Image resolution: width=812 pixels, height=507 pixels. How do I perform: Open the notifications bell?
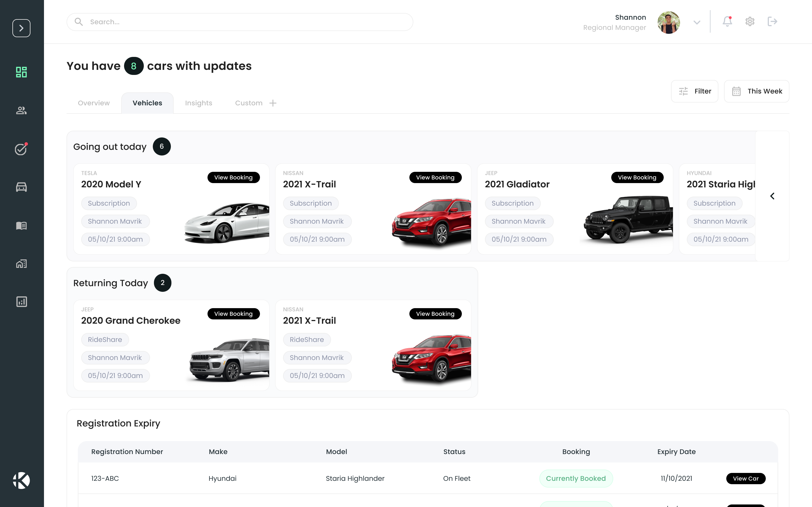click(727, 21)
